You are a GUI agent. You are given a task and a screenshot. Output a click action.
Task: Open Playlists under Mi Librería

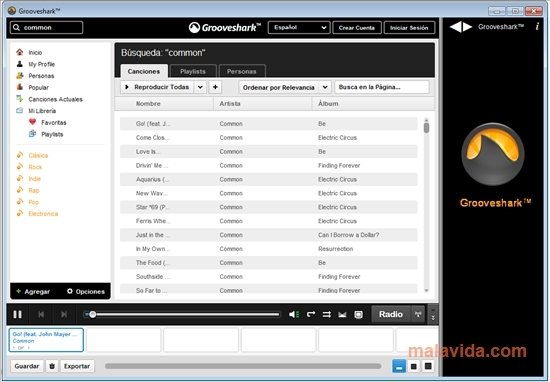52,134
